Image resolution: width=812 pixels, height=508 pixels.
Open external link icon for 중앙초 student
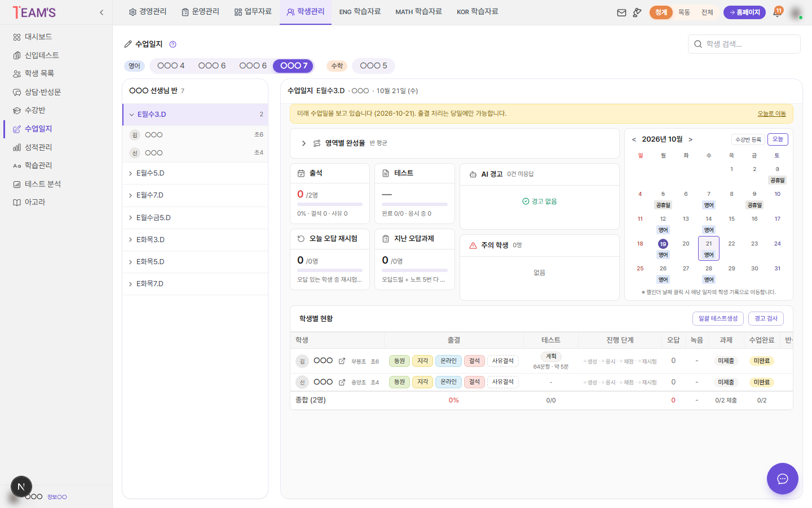coord(342,382)
